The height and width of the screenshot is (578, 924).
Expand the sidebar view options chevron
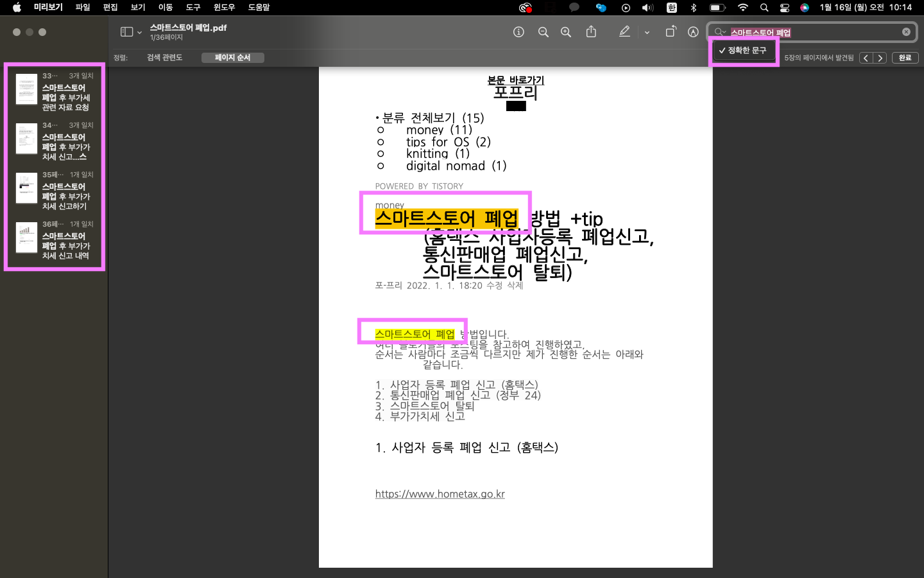coord(139,33)
